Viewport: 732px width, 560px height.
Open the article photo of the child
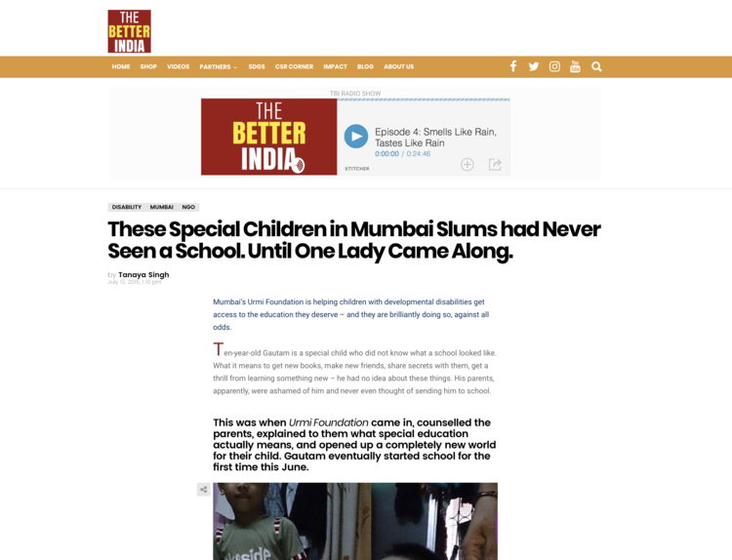[x=355, y=521]
